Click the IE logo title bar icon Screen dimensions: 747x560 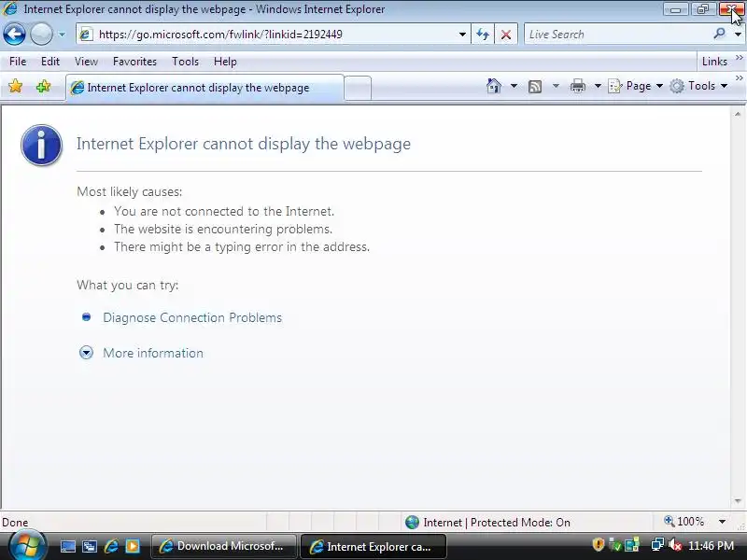10,8
